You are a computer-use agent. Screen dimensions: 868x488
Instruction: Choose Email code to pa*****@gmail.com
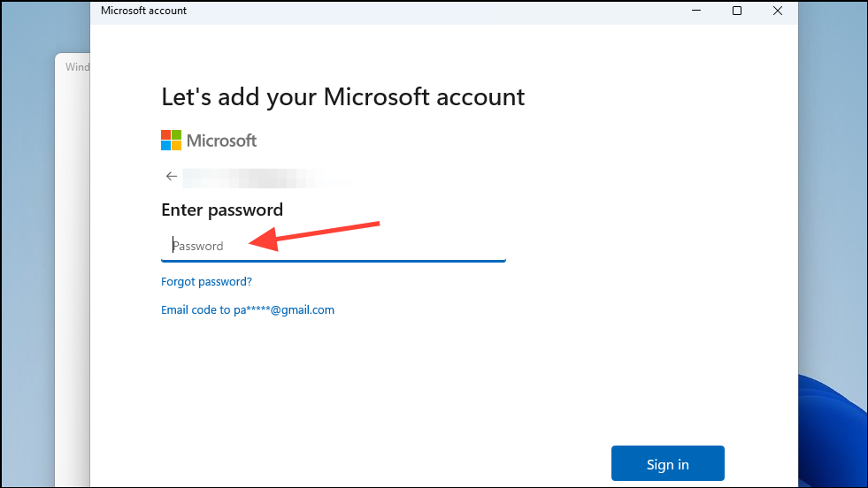click(x=248, y=309)
